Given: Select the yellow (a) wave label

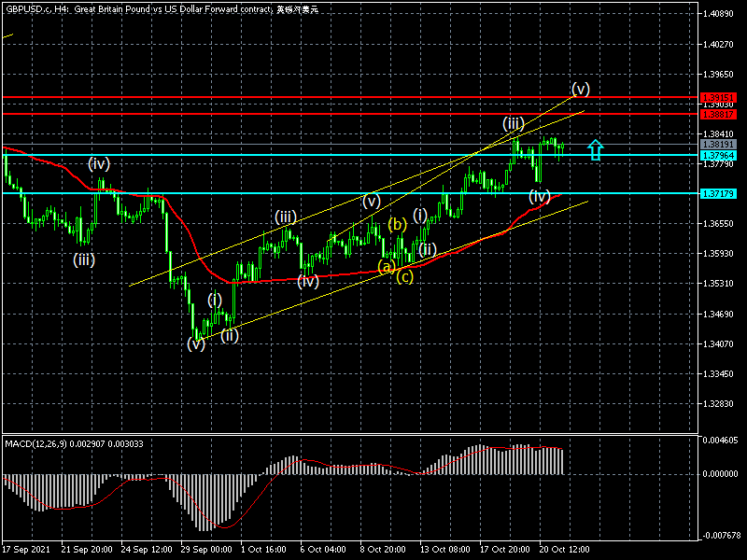Looking at the screenshot, I should point(387,267).
